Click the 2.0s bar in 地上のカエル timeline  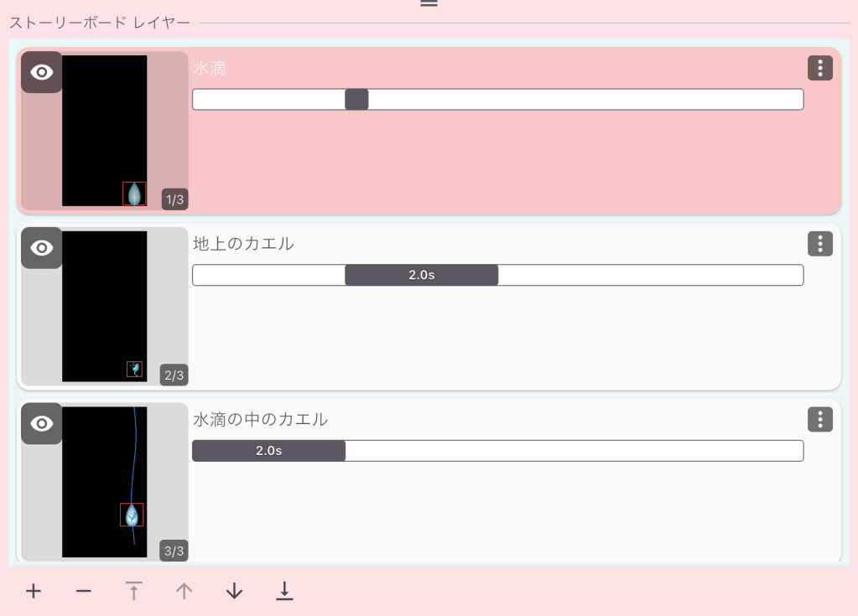(421, 276)
